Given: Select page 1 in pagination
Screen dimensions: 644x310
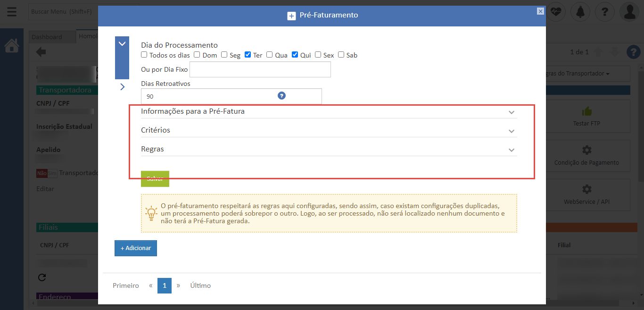Looking at the screenshot, I should [165, 286].
